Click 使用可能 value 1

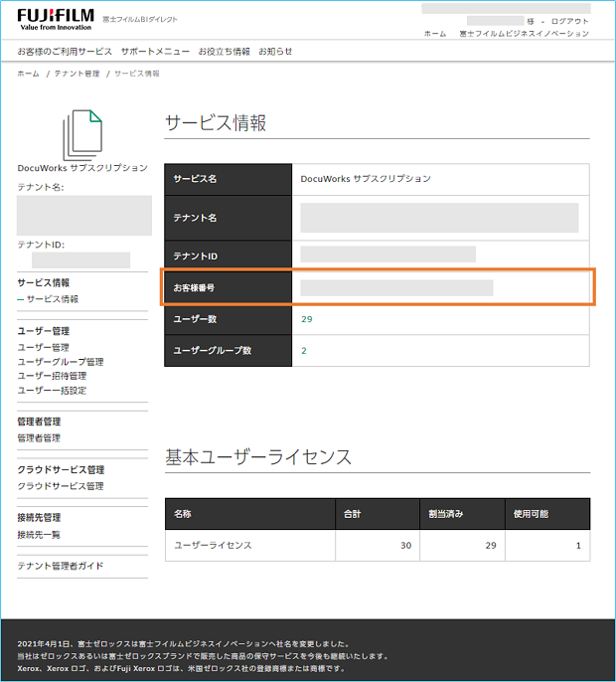(x=578, y=546)
